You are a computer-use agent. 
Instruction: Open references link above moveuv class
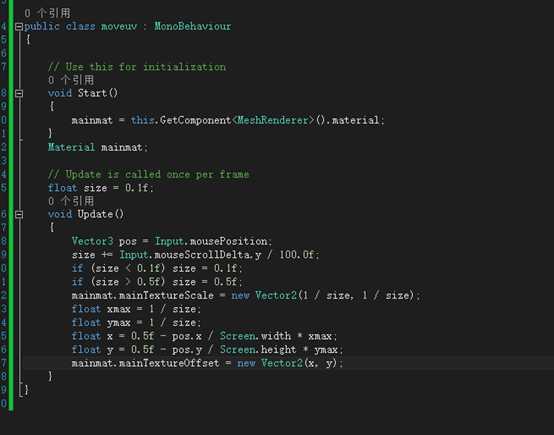[48, 13]
